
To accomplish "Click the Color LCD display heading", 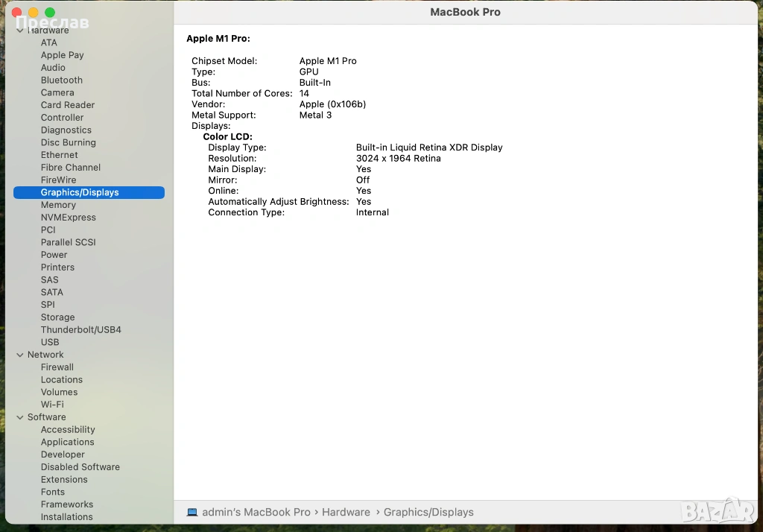I will 227,137.
